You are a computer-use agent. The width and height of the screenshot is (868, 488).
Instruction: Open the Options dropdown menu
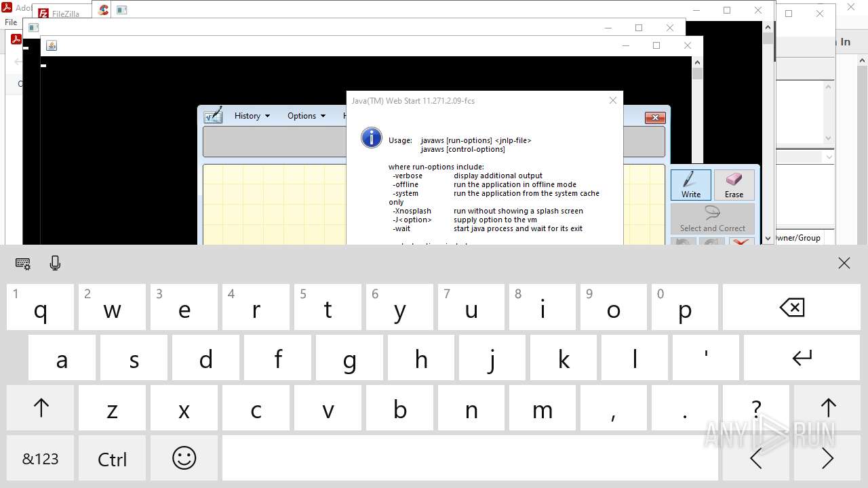click(x=307, y=115)
